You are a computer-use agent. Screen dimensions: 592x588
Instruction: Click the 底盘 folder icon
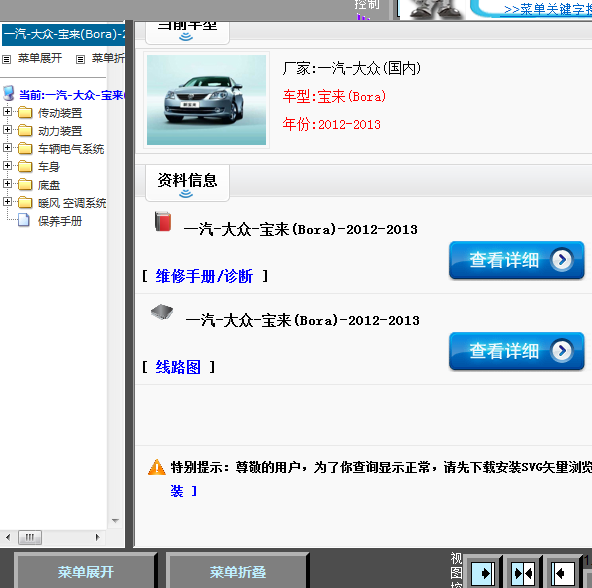[25, 184]
